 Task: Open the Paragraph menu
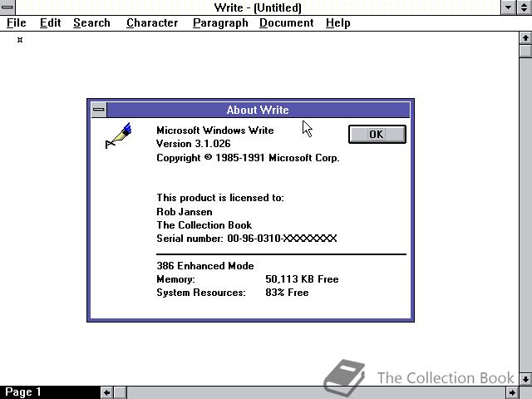click(220, 22)
